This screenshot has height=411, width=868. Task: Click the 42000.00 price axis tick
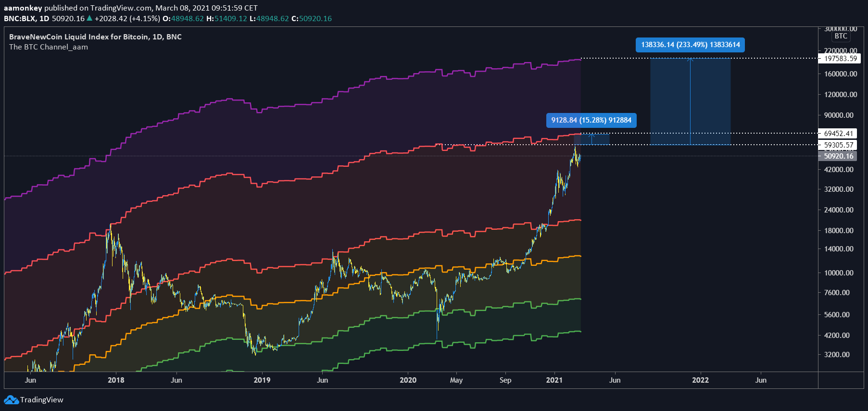[x=839, y=170]
